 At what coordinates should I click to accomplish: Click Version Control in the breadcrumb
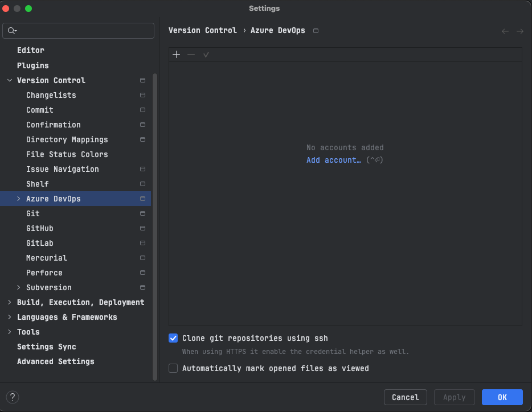pos(203,31)
